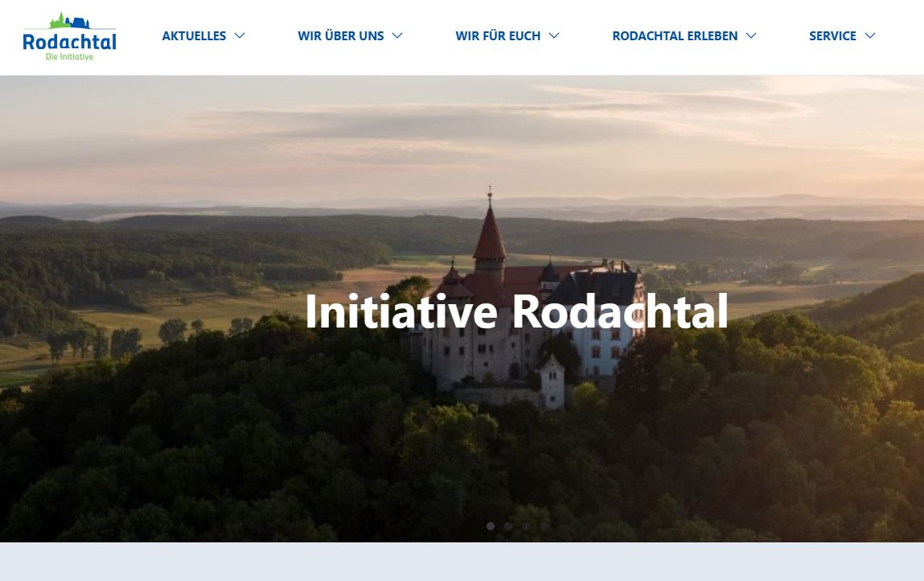Expand the WIR FÜR EUCH chevron

coord(554,36)
